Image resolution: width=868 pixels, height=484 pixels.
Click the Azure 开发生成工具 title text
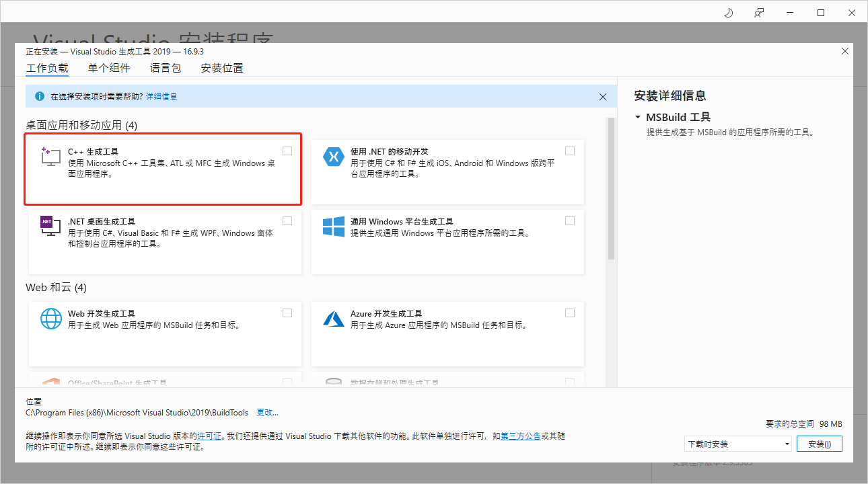tap(386, 313)
